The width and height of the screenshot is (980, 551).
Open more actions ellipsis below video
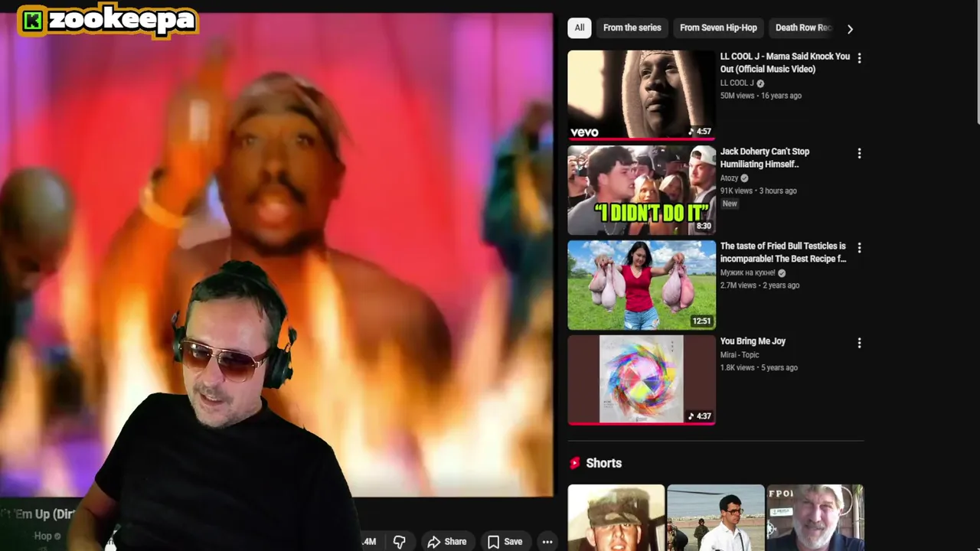pos(547,542)
